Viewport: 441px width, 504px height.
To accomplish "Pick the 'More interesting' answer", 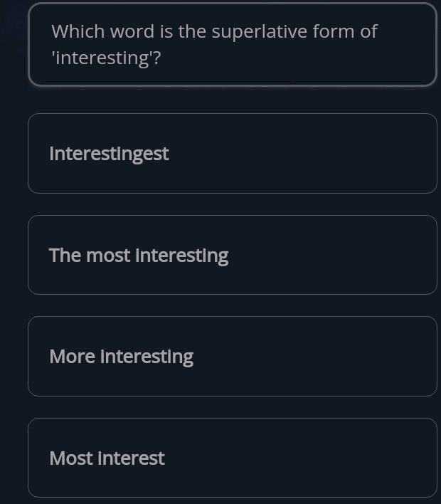I will tap(232, 356).
